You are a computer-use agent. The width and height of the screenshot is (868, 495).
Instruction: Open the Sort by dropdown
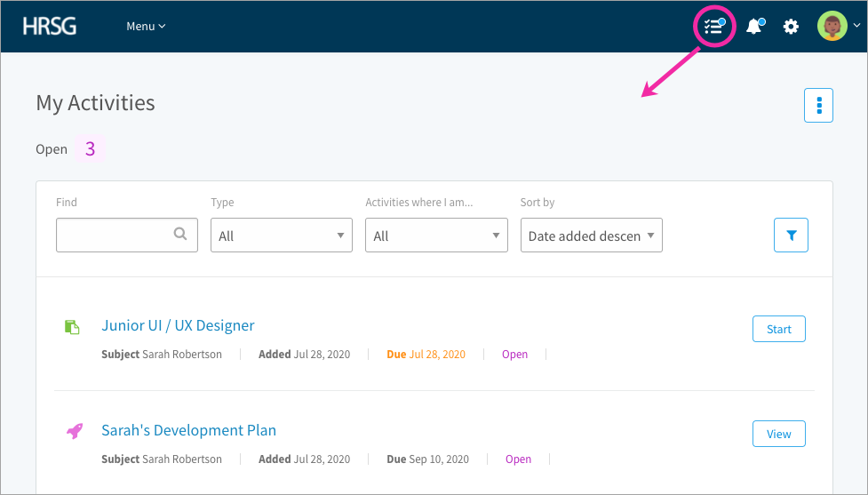pos(591,236)
